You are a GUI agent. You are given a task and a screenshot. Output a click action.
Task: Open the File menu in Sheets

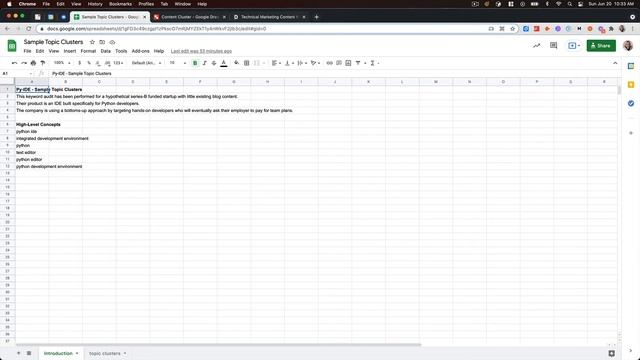27,51
